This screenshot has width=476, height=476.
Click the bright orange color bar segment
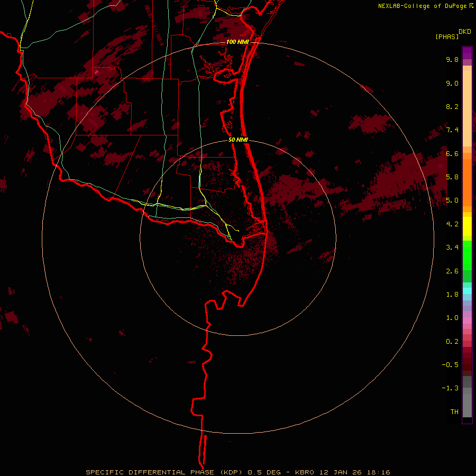coord(467,182)
